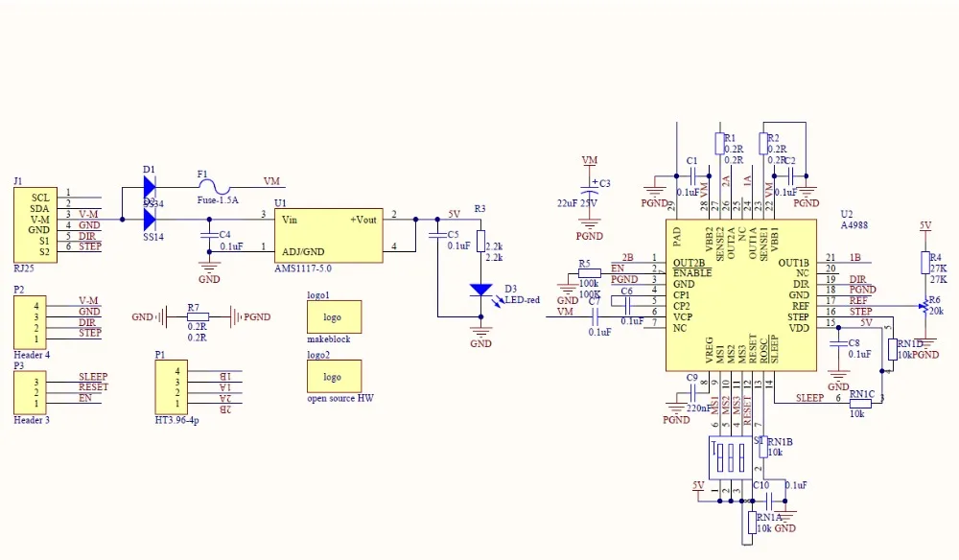The height and width of the screenshot is (560, 959).
Task: Click the P3 Header 3 connector body
Action: point(30,392)
